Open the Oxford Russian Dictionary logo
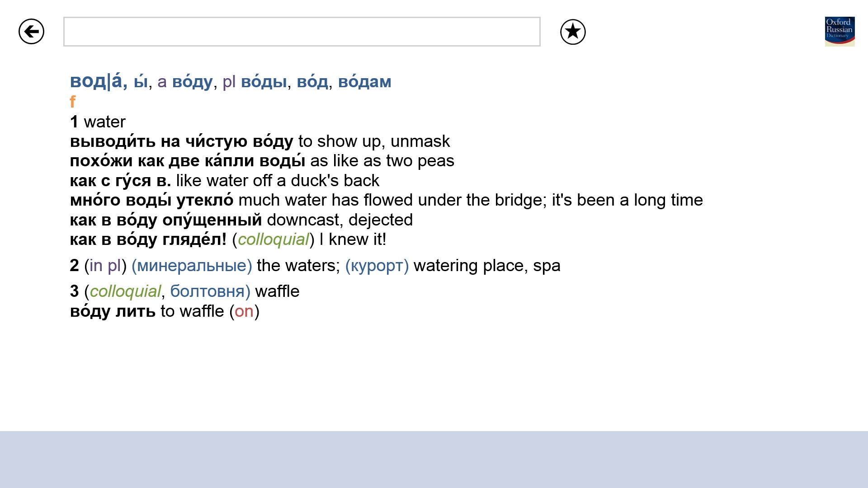This screenshot has height=488, width=868. coord(840,32)
